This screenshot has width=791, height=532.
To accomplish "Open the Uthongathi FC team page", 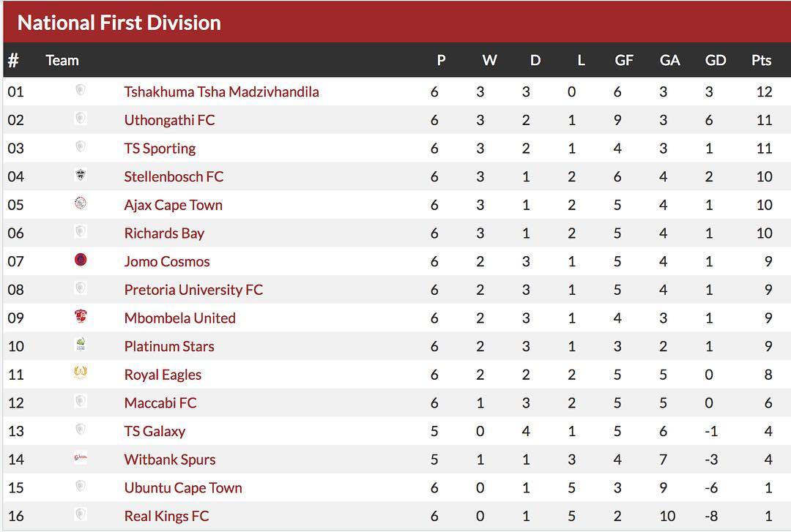I will (x=169, y=120).
